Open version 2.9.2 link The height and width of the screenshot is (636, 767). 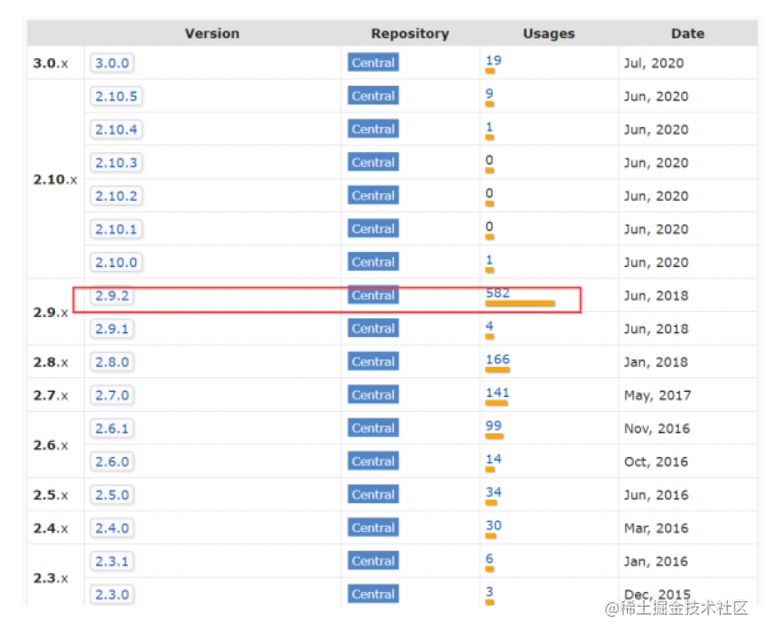point(112,295)
